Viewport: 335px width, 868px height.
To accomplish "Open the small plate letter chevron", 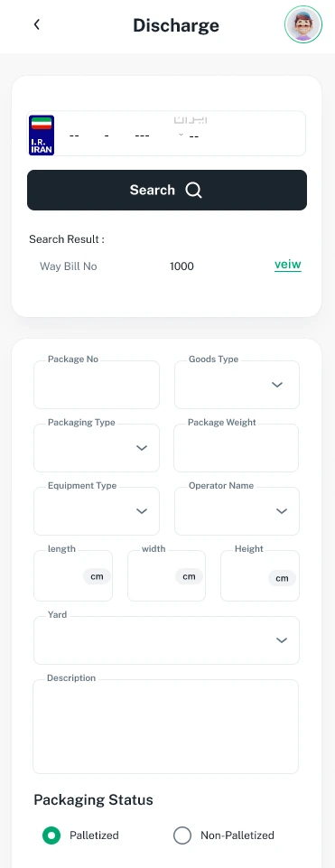I will coord(181,135).
